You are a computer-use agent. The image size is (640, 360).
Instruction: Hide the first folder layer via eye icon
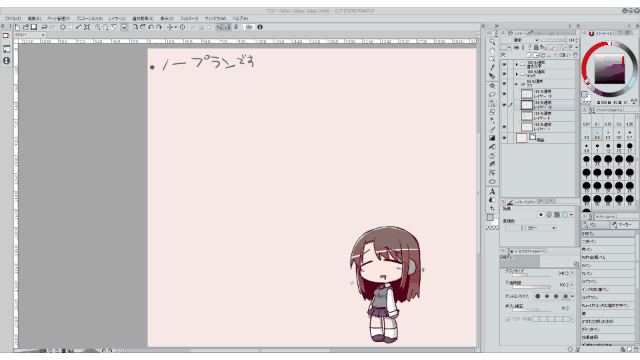504,64
